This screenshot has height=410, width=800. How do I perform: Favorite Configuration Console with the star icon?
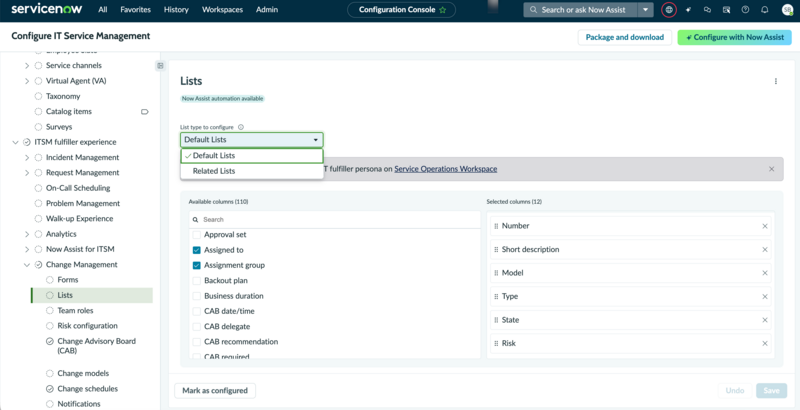[442, 10]
